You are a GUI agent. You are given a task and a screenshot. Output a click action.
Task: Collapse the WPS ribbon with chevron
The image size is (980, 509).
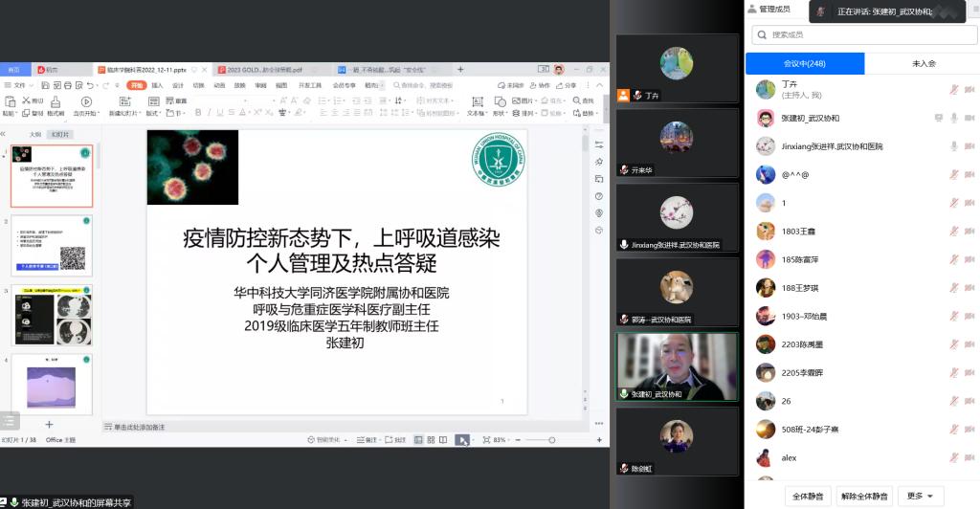tap(599, 85)
